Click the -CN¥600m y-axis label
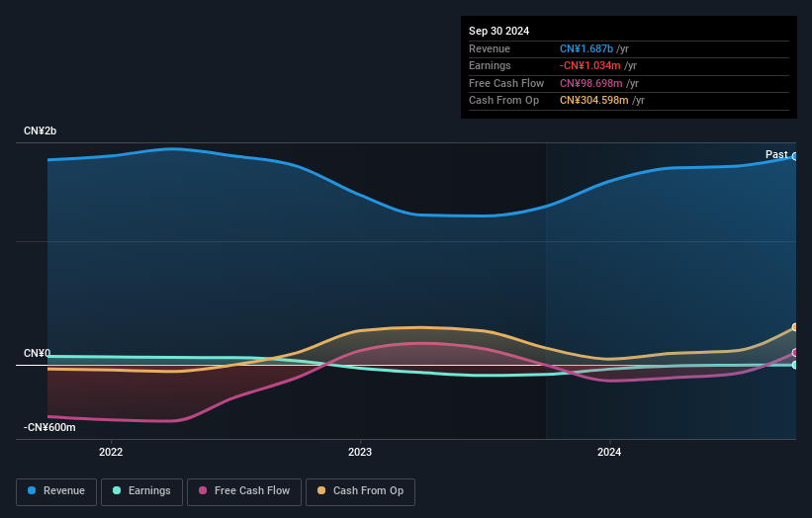 pos(49,427)
